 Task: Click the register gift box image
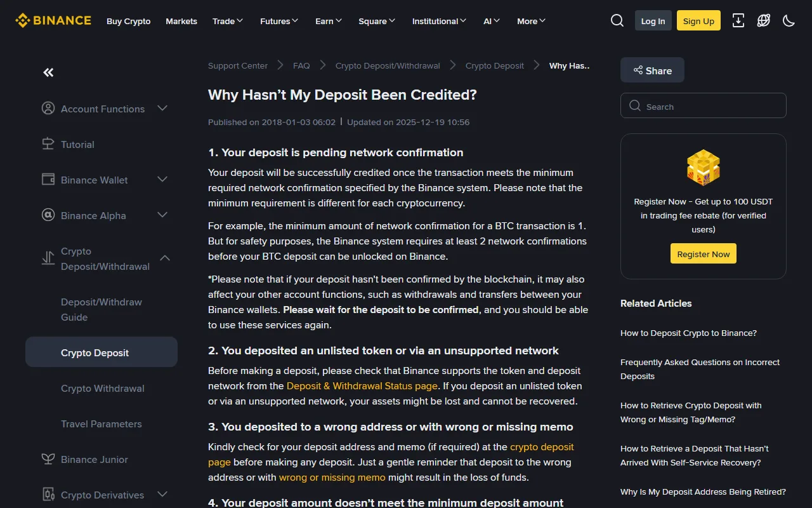[704, 168]
